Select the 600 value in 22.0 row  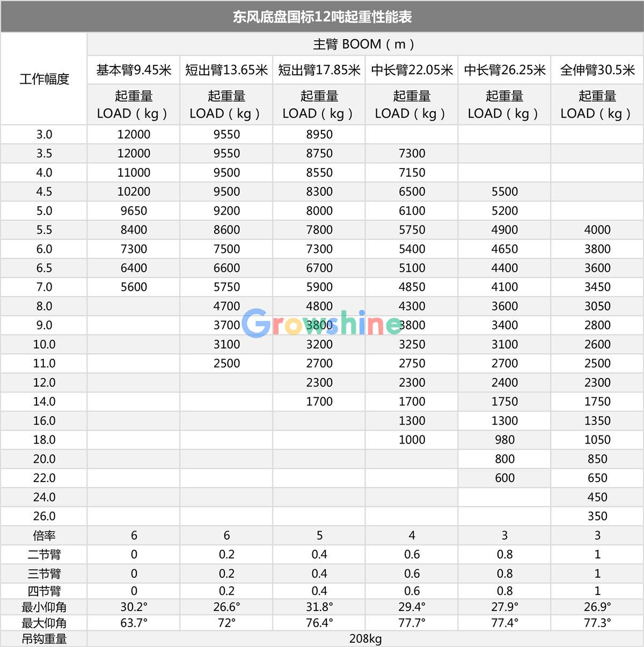pos(505,478)
